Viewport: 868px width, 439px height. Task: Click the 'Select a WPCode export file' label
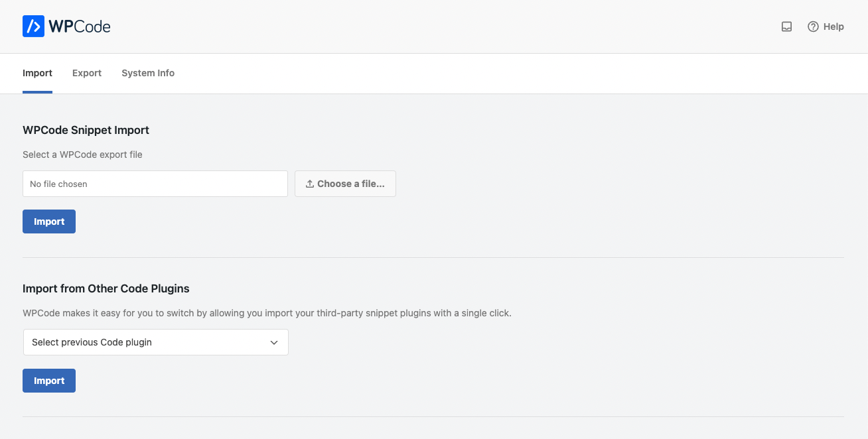tap(82, 155)
